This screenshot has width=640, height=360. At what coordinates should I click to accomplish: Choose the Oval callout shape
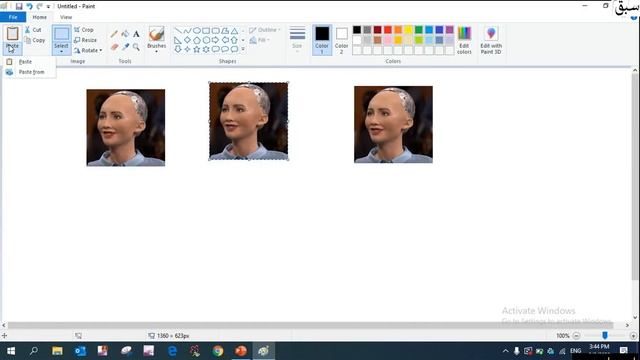pos(225,49)
